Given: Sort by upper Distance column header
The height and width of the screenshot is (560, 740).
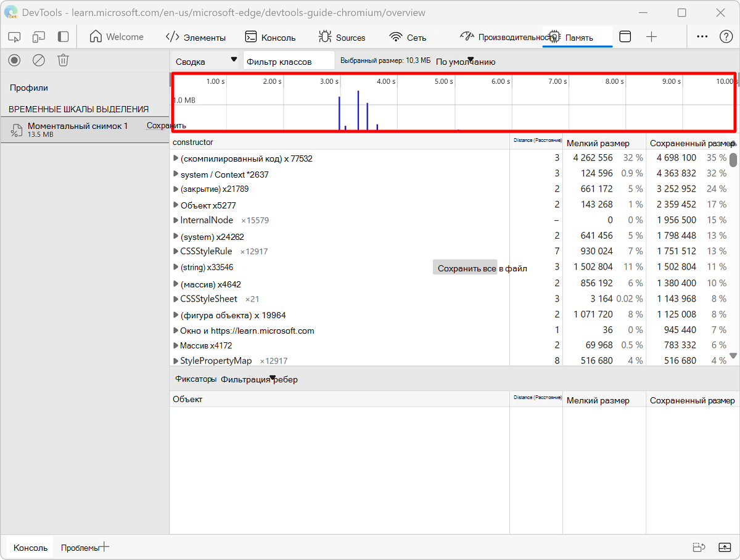Looking at the screenshot, I should click(536, 141).
